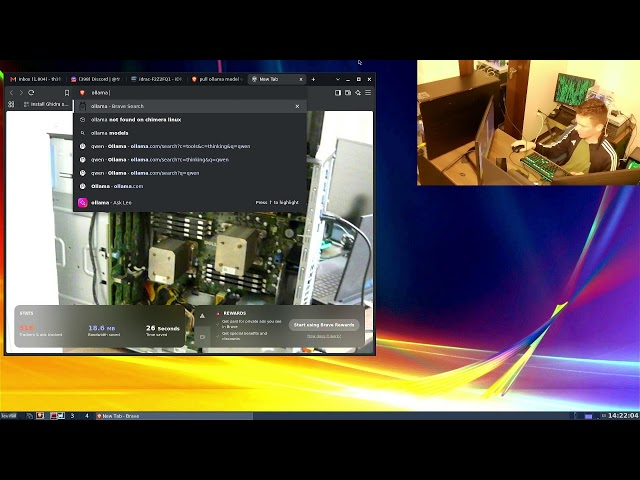Screen dimensions: 640x480
Task: Open the Brave Wallet icon
Action: coord(348,93)
